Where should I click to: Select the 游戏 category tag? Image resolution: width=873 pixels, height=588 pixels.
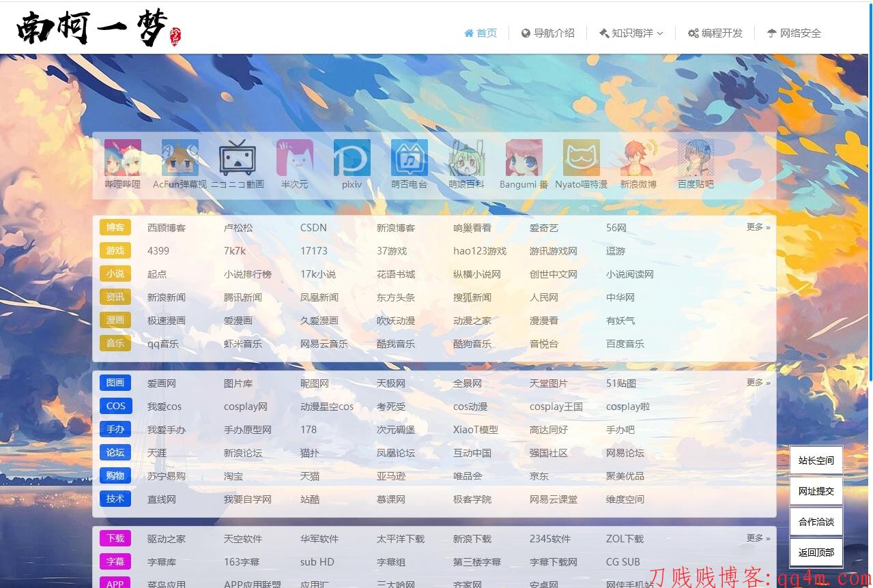click(115, 251)
